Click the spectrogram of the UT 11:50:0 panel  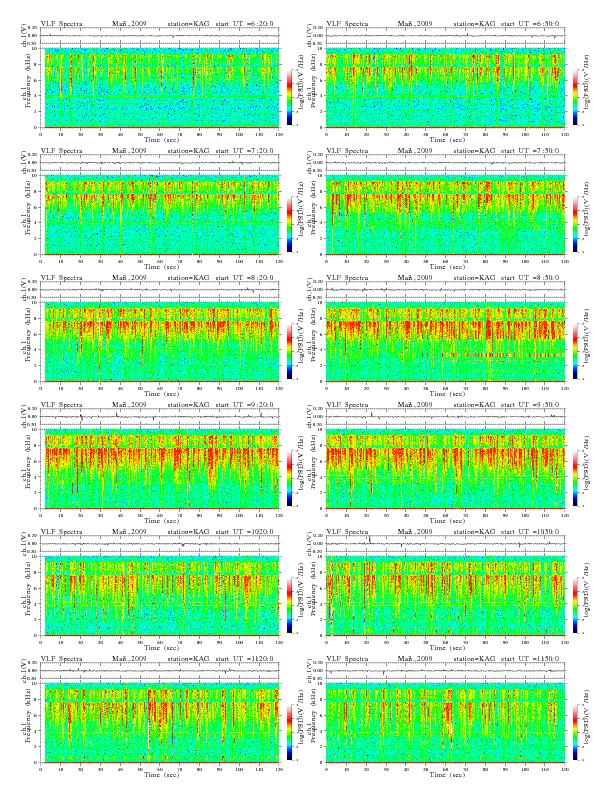point(446,723)
